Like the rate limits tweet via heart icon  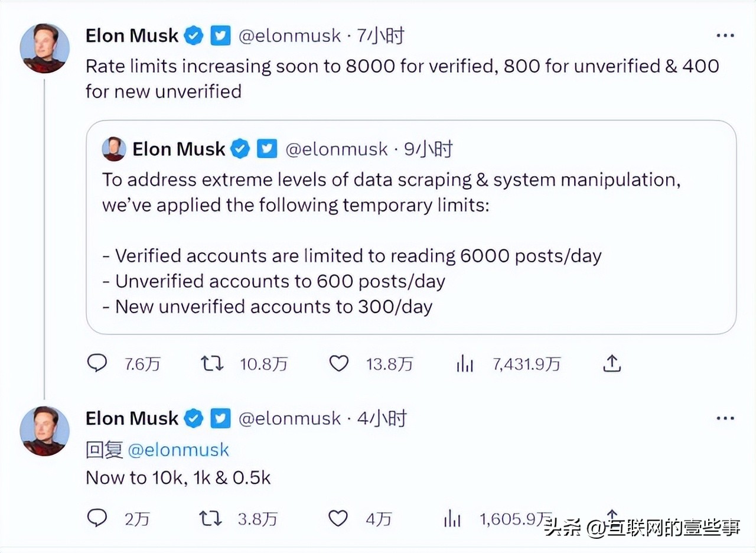coord(338,363)
